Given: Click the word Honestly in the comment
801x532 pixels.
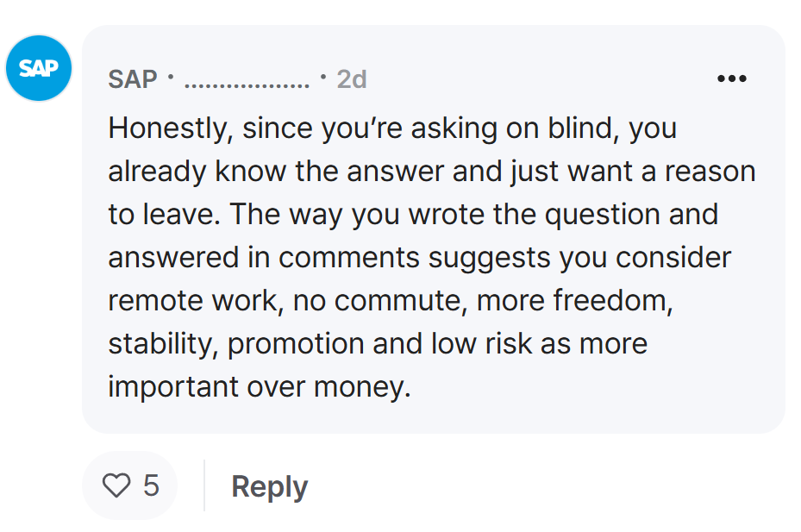Looking at the screenshot, I should tap(170, 128).
